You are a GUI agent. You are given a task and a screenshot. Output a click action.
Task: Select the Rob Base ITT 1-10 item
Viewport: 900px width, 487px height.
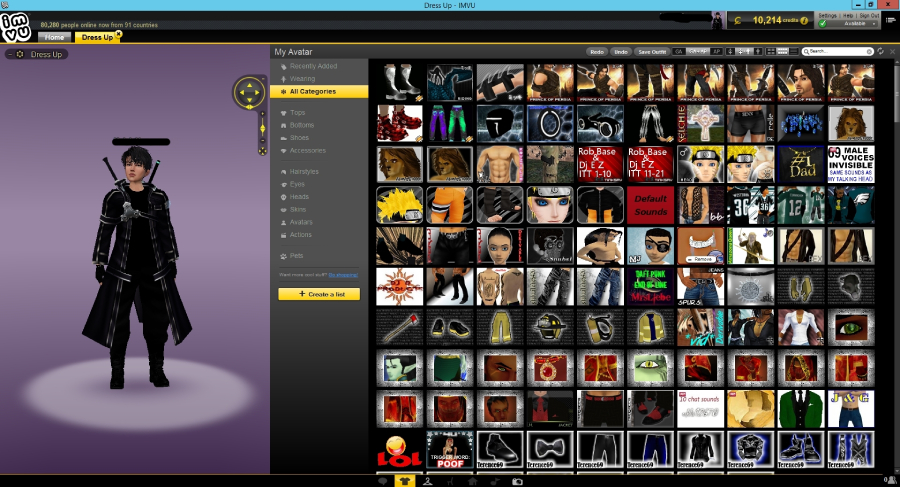[x=600, y=164]
